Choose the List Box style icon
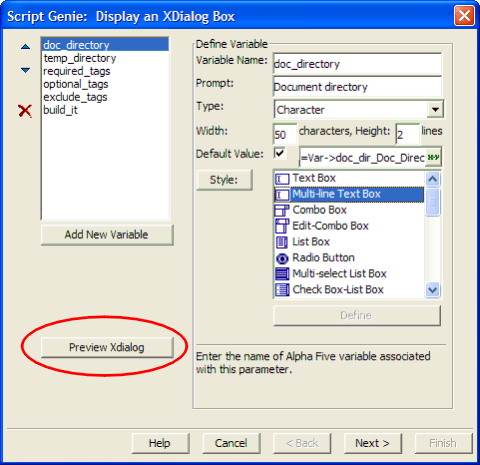The width and height of the screenshot is (480, 465). [282, 242]
